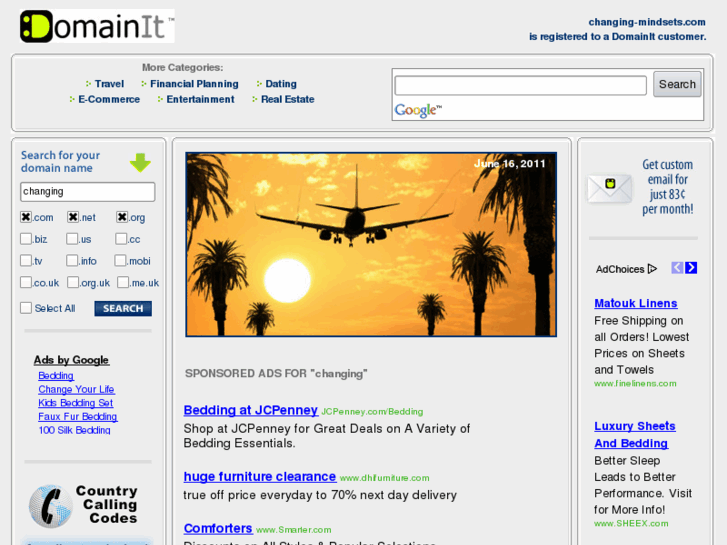The height and width of the screenshot is (545, 727).
Task: Check the .us checkbox
Action: pyautogui.click(x=72, y=238)
